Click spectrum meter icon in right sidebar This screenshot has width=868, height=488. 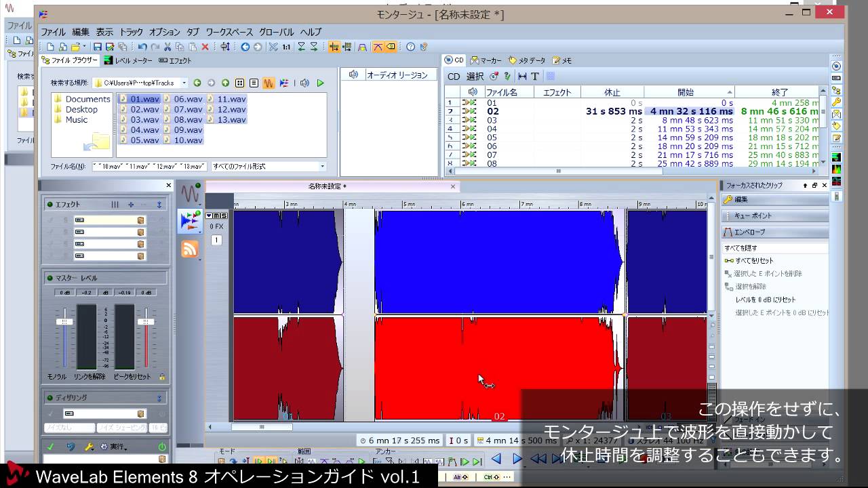point(836,169)
